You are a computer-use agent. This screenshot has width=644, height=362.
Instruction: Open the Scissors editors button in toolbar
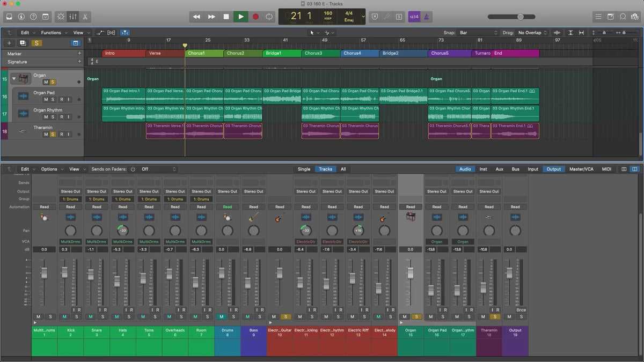(85, 17)
